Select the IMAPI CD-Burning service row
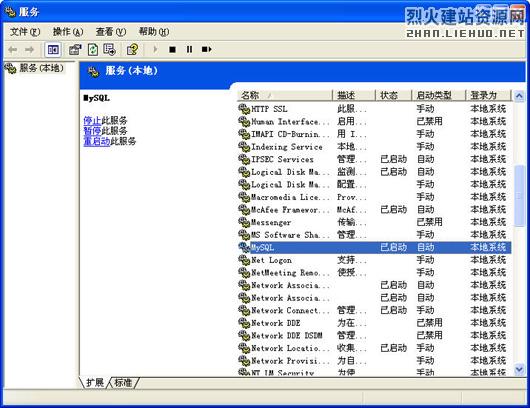The image size is (530, 408). (x=374, y=134)
